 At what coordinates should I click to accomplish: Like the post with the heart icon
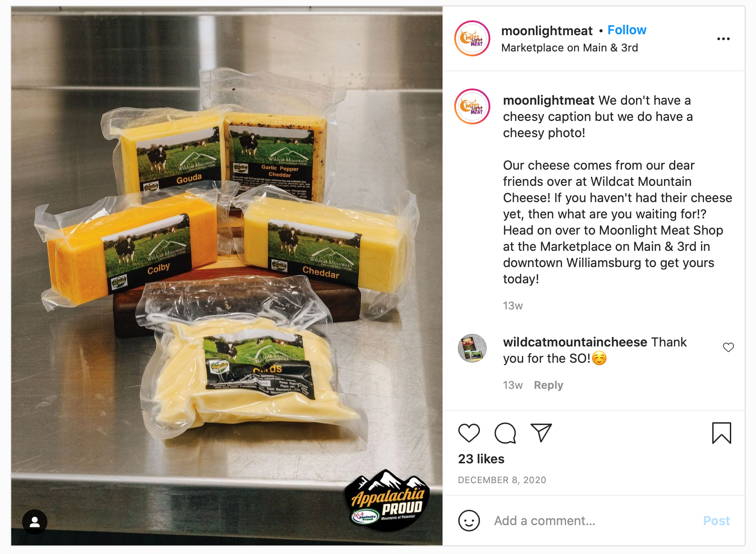click(469, 433)
